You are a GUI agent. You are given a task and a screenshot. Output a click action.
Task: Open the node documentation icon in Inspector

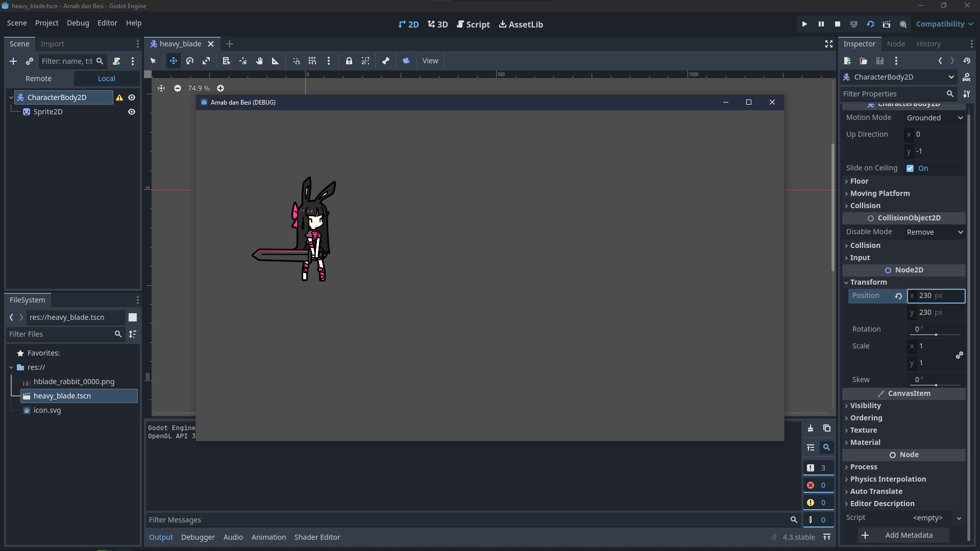[967, 77]
